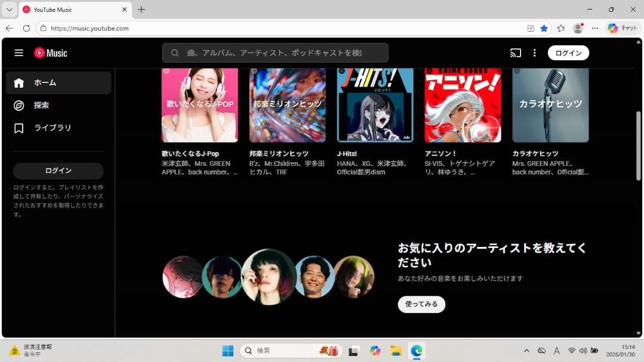This screenshot has height=362, width=644.
Task: Open the Cast menu via the Cast icon
Action: [515, 52]
